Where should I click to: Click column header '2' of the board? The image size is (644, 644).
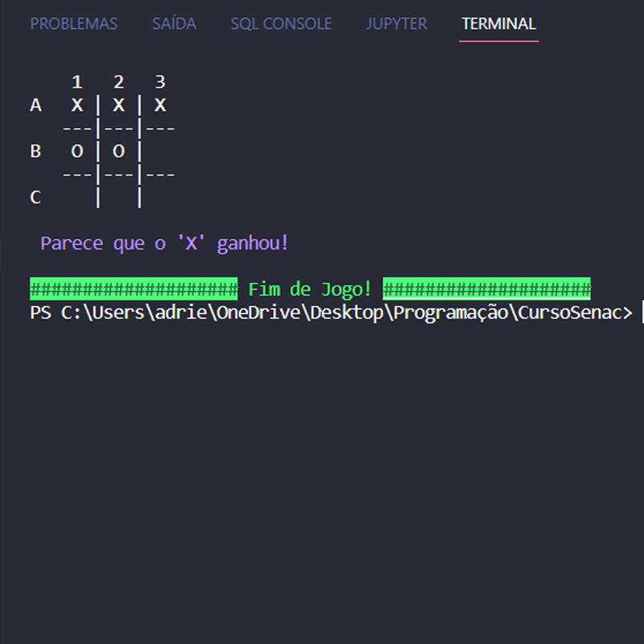(x=118, y=82)
